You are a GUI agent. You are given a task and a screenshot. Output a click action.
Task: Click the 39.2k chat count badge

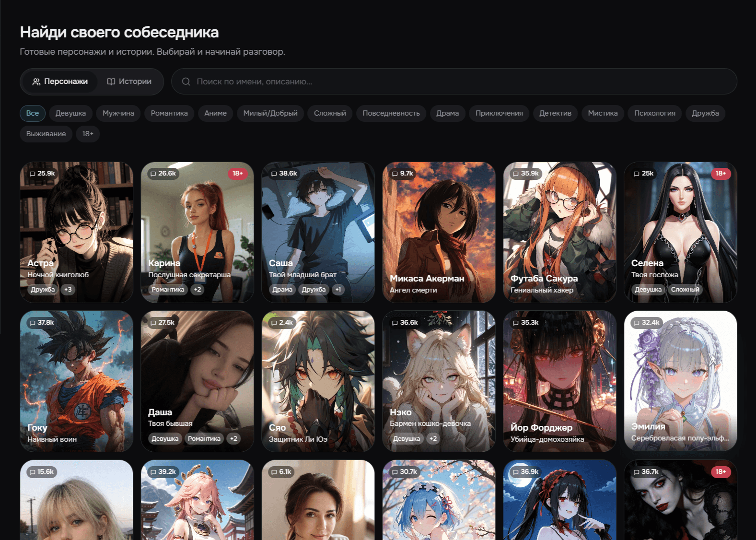(x=163, y=472)
